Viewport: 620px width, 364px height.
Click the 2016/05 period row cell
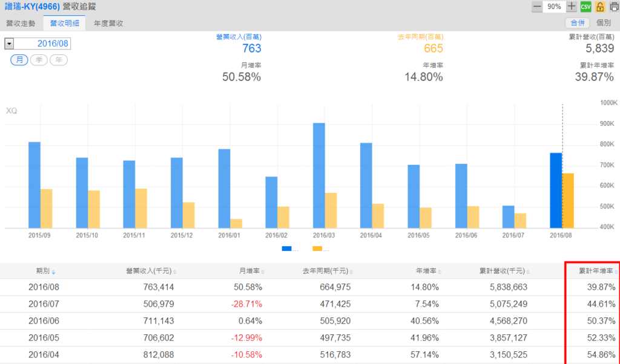pyautogui.click(x=44, y=338)
